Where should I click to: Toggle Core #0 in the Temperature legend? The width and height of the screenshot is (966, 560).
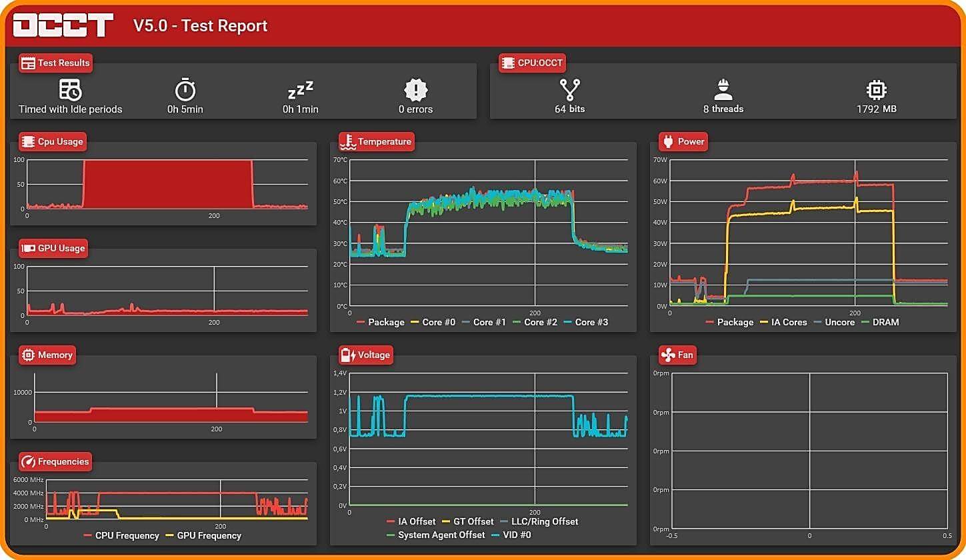tap(433, 322)
